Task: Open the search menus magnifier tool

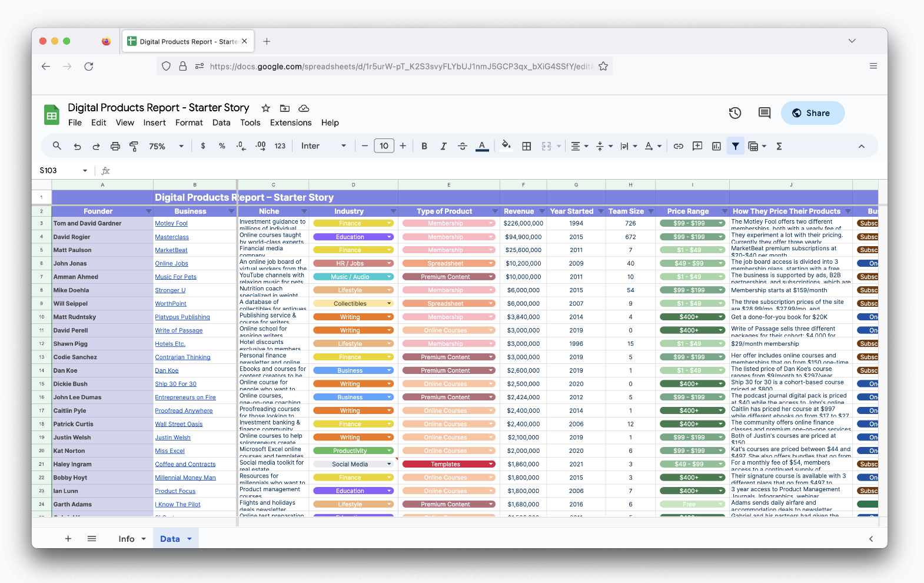Action: click(x=57, y=146)
